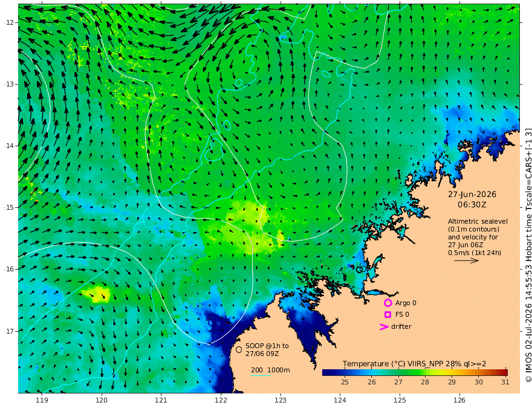The height and width of the screenshot is (411, 532).
Task: Click the 'SOOP @1h to' legend text
Action: pos(267,346)
